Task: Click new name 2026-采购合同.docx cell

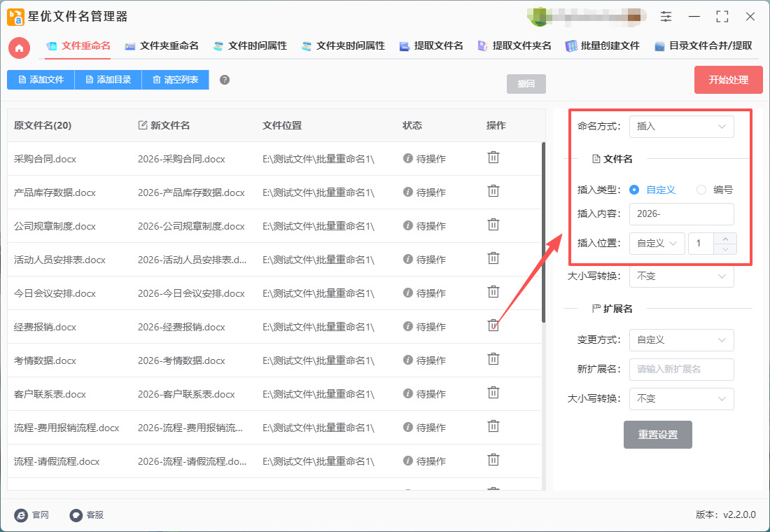Action: coord(181,159)
